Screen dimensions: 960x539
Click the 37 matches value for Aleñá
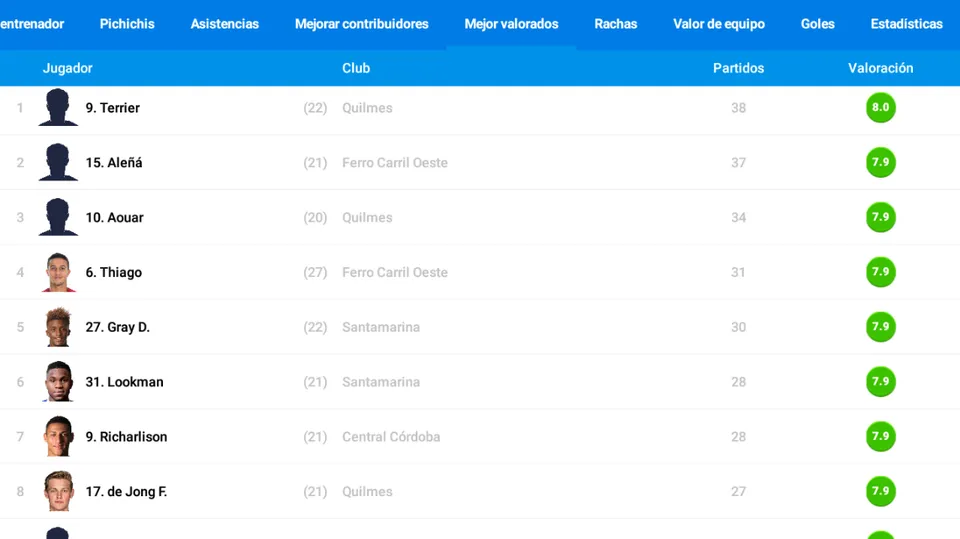coord(738,163)
